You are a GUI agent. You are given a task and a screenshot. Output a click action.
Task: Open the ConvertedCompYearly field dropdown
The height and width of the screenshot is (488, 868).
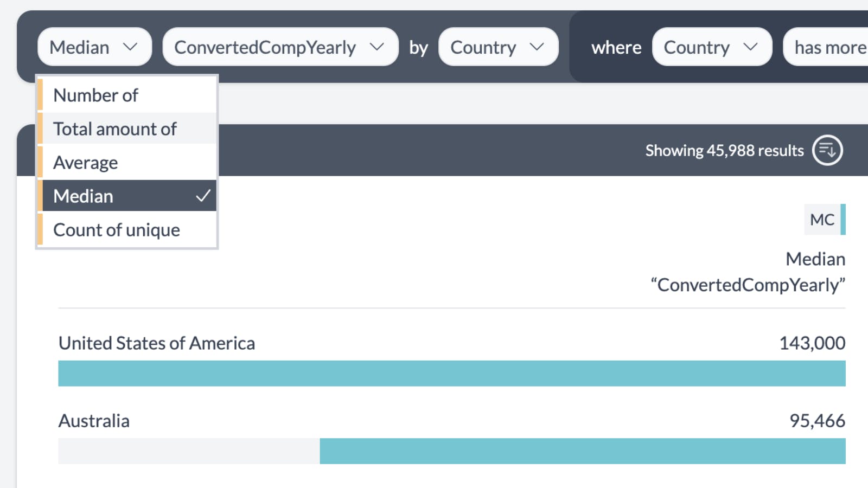[280, 47]
